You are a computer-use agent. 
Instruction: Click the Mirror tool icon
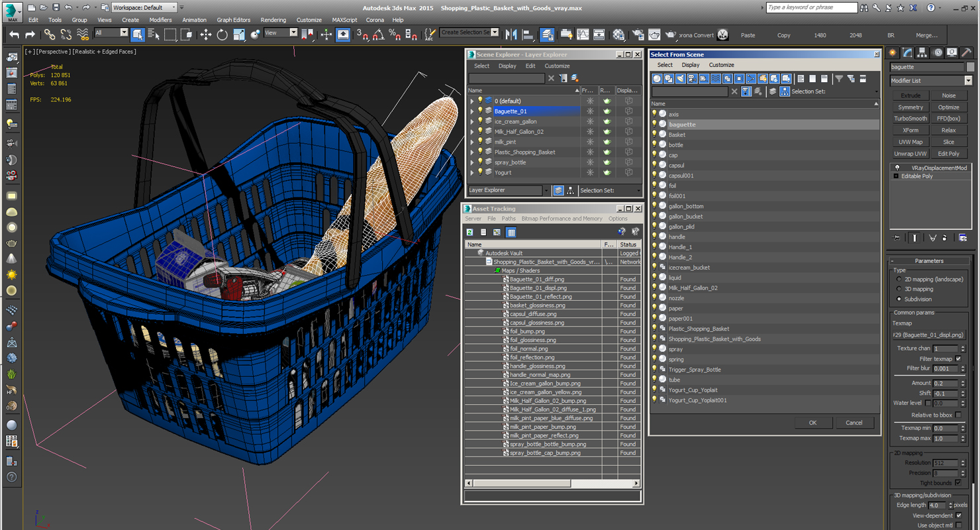tap(511, 34)
